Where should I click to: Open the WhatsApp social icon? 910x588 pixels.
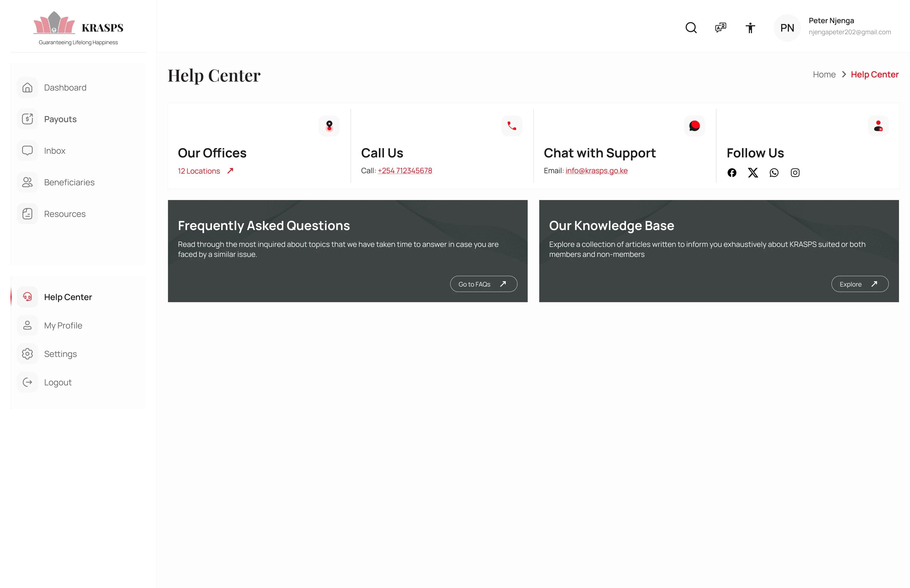pyautogui.click(x=774, y=173)
